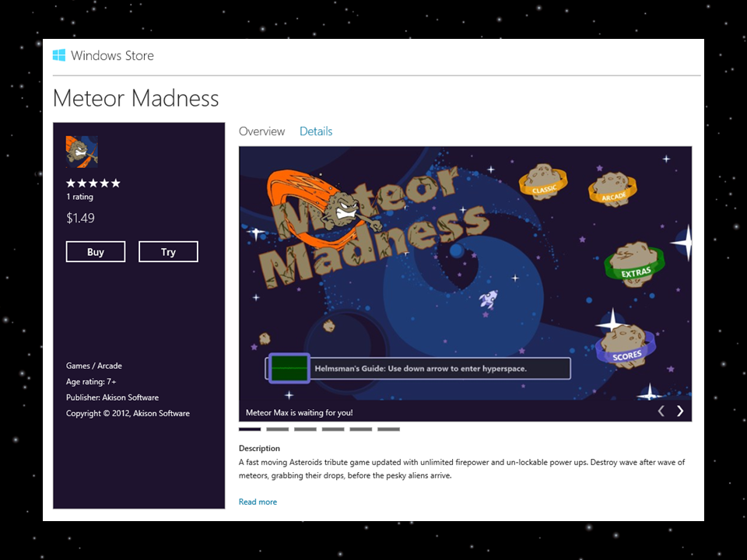
Task: Select the Extras meteor in the screenshot
Action: pyautogui.click(x=635, y=264)
